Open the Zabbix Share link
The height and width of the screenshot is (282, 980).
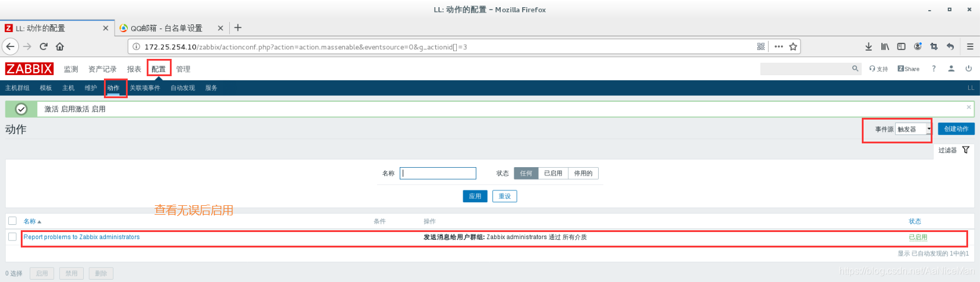(908, 69)
